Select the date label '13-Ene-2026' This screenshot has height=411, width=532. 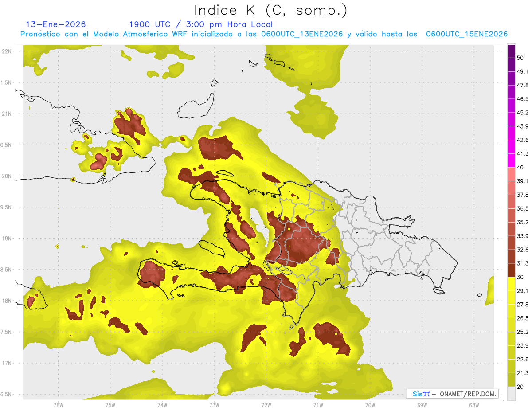pyautogui.click(x=56, y=24)
